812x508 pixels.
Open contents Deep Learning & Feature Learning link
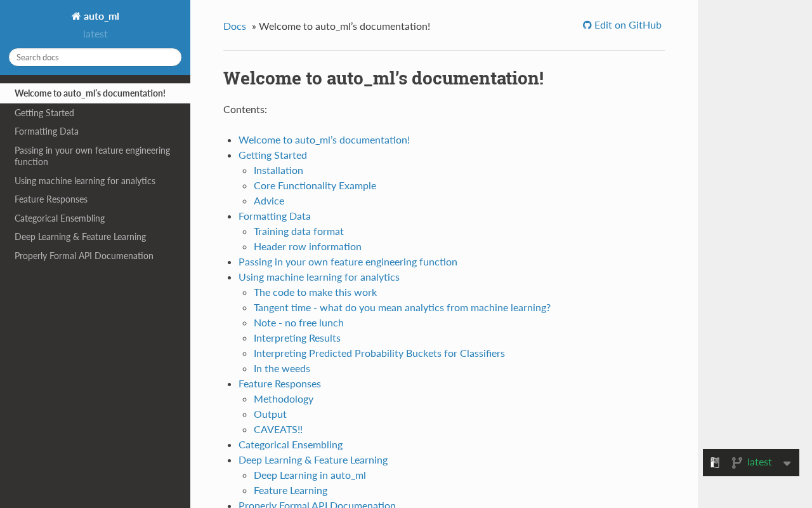point(313,460)
